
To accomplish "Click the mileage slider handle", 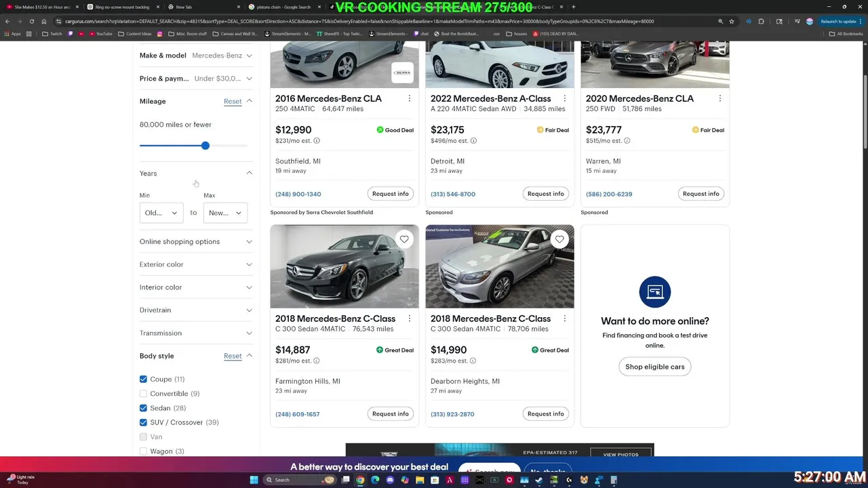I will click(205, 146).
